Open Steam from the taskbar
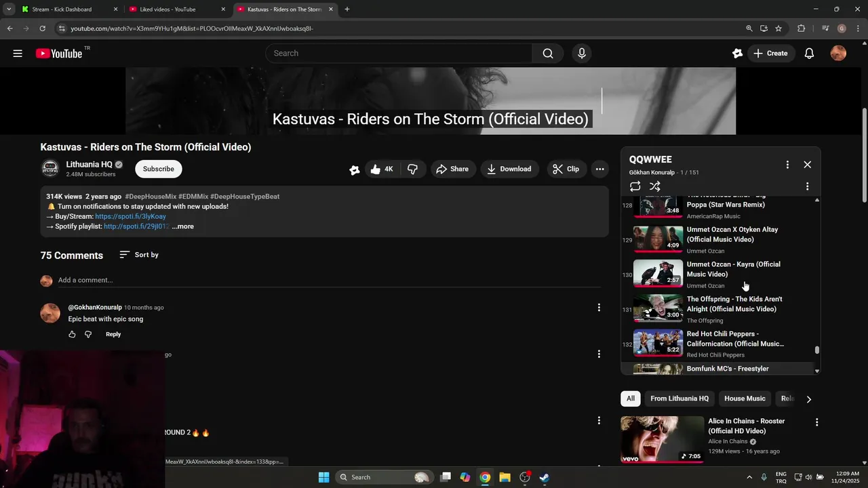This screenshot has width=868, height=488. [544, 477]
